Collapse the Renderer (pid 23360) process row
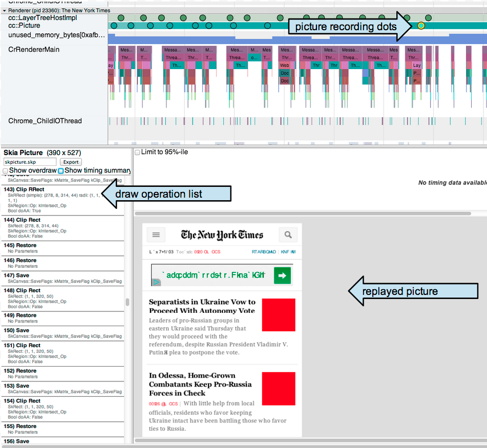The image size is (487, 448). (4, 11)
